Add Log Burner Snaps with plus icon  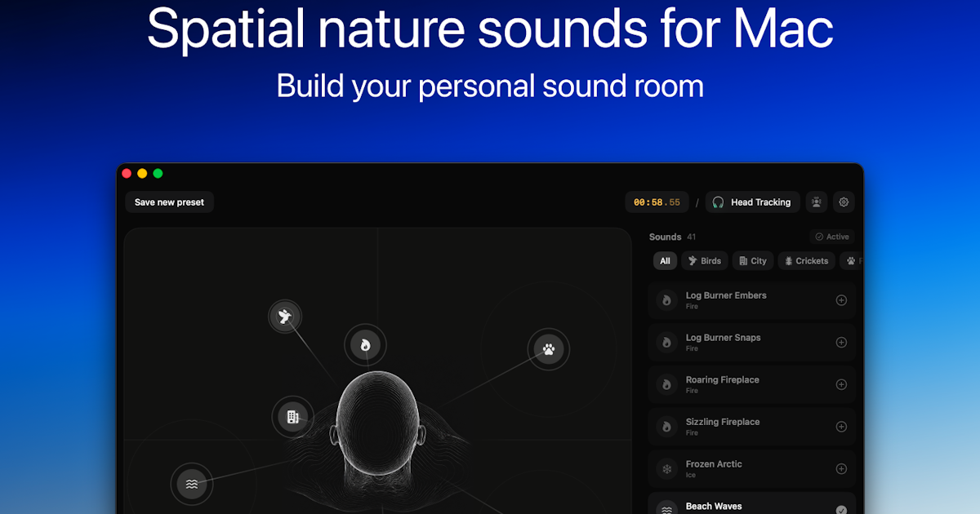click(x=841, y=343)
